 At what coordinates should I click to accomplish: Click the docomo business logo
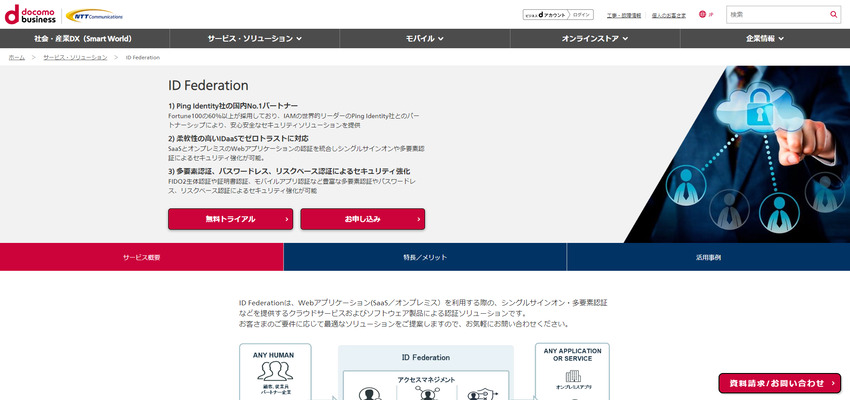[30, 15]
